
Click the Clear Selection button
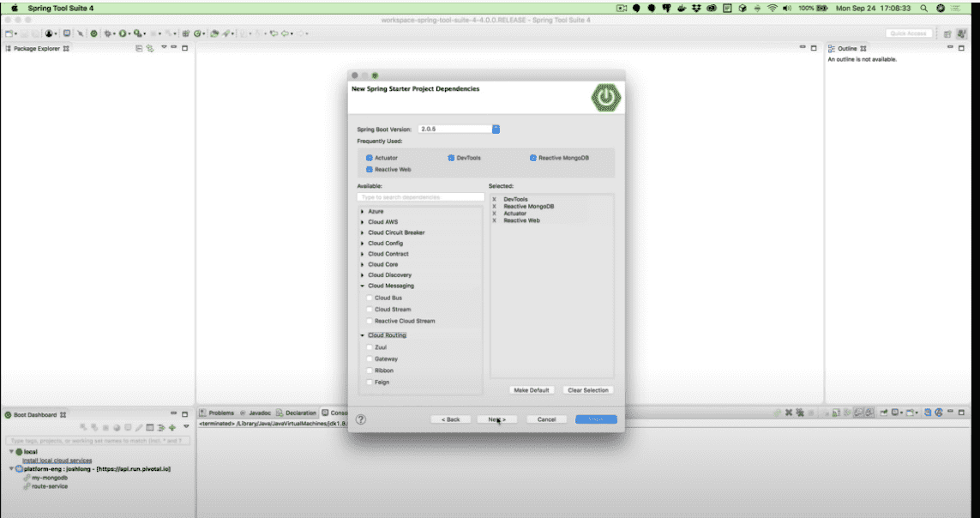coord(587,390)
